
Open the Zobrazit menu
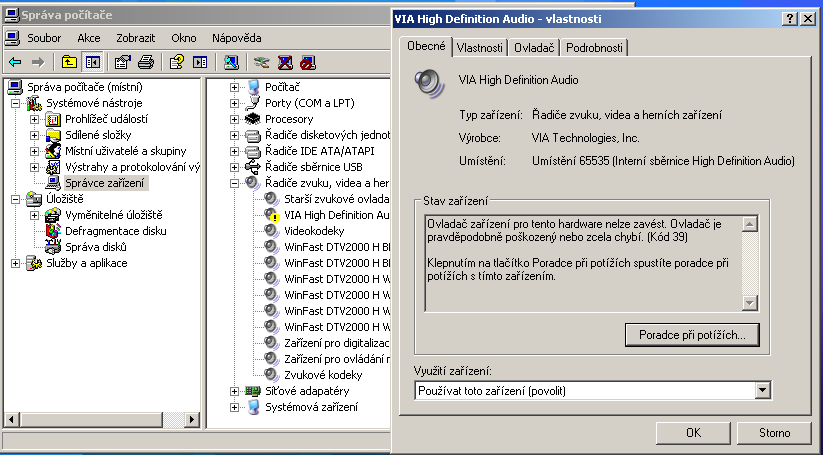click(x=135, y=38)
